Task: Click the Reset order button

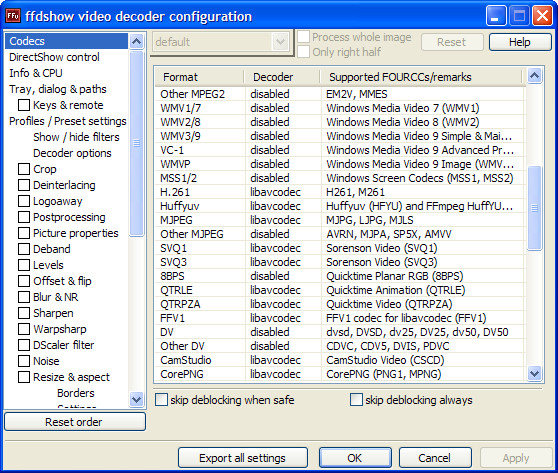Action: point(75,422)
